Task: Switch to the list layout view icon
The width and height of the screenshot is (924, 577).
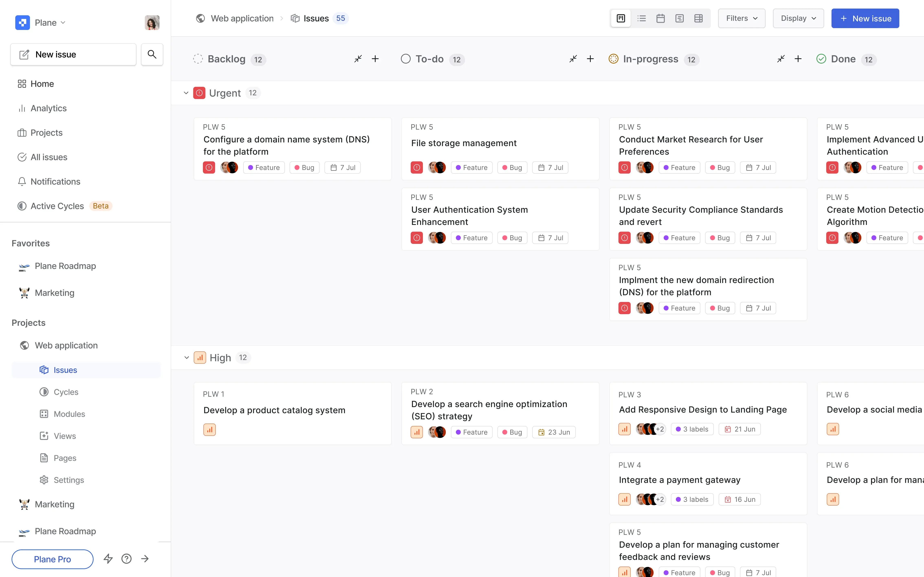Action: (x=641, y=18)
